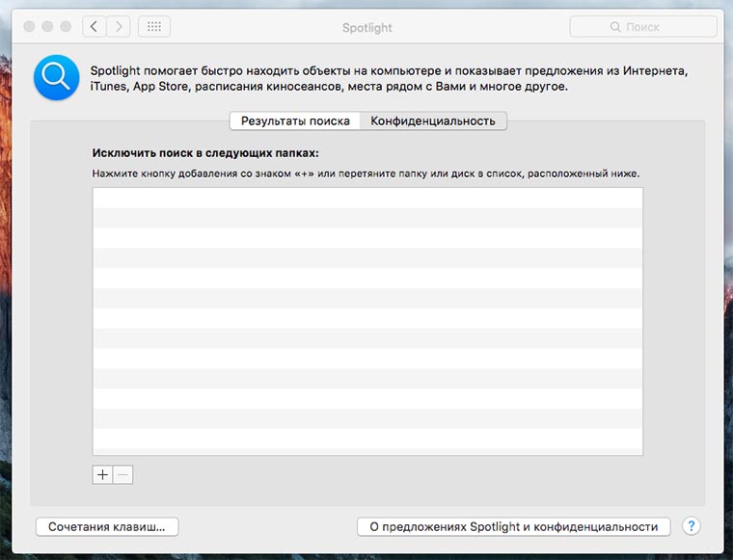Remove selected folder with the minus button
Image resolution: width=733 pixels, height=560 pixels.
[122, 474]
